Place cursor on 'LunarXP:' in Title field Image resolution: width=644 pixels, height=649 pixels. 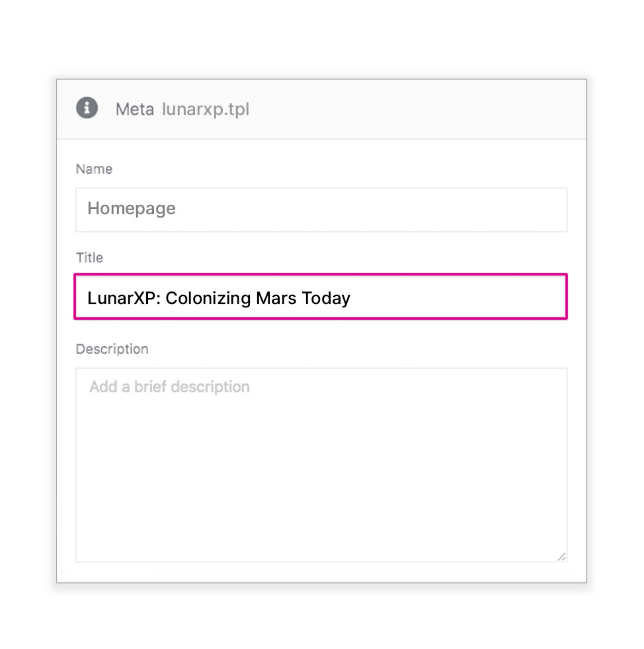[124, 298]
